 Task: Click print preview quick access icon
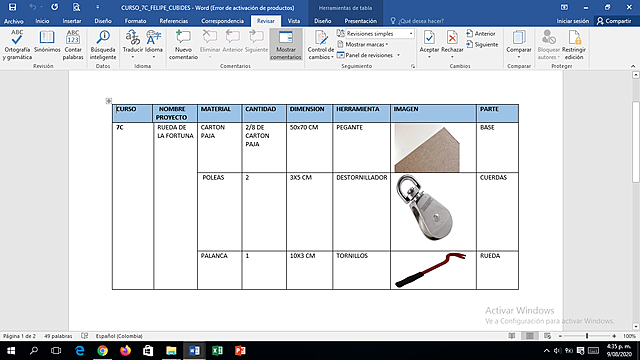[x=76, y=7]
